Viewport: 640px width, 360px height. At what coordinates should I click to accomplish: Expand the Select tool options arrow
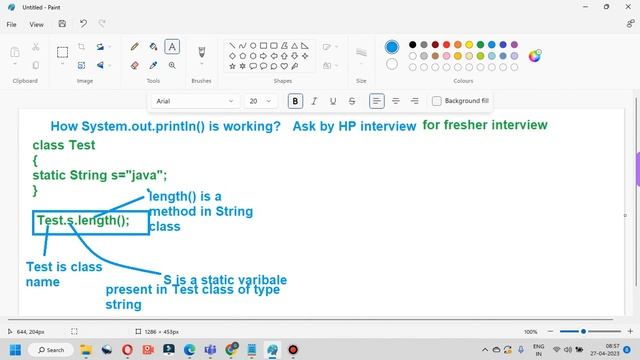point(62,64)
